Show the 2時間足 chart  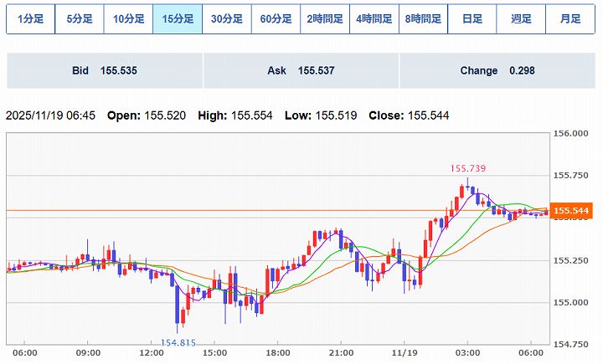pos(325,19)
